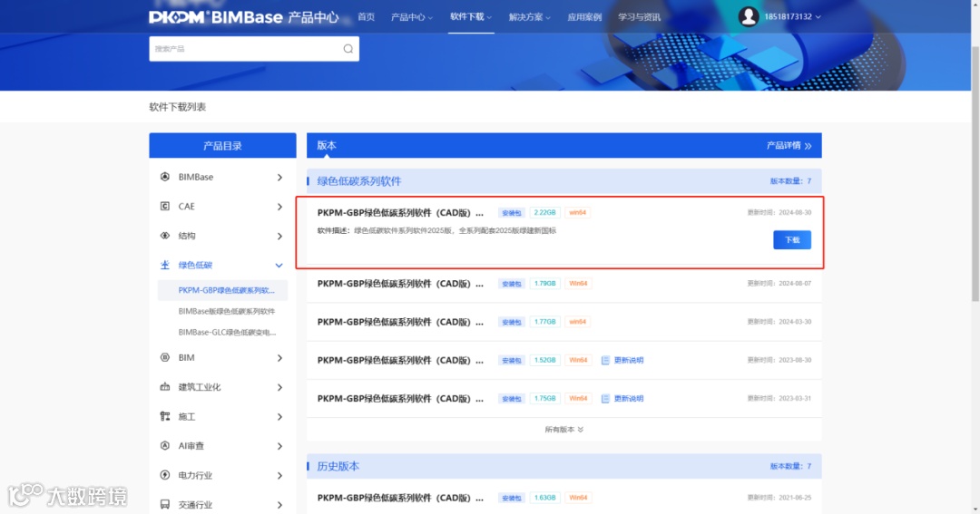Click the 电力行业 category icon
This screenshot has width=980, height=514.
tap(165, 475)
